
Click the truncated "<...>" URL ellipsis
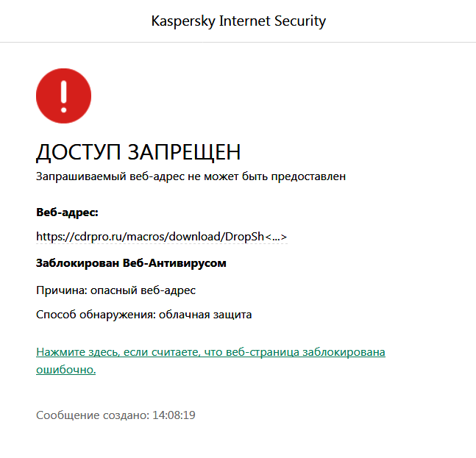[276, 237]
